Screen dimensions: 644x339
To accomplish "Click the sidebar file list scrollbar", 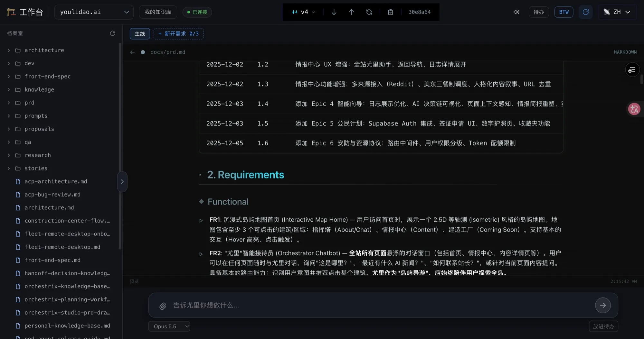I will pyautogui.click(x=120, y=146).
